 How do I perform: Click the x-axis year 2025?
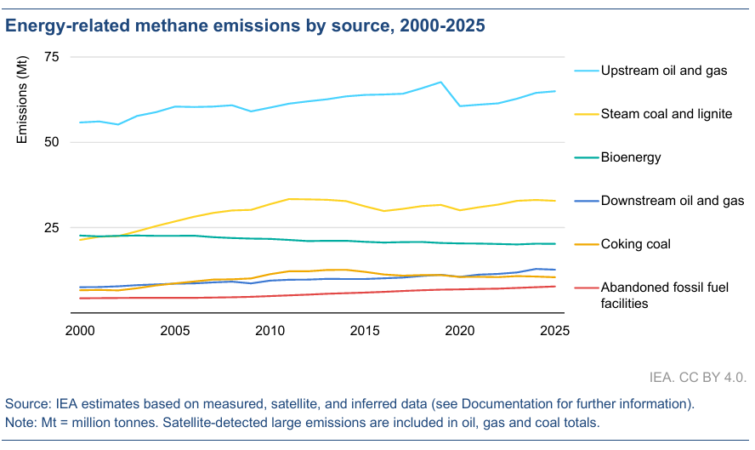click(x=555, y=331)
